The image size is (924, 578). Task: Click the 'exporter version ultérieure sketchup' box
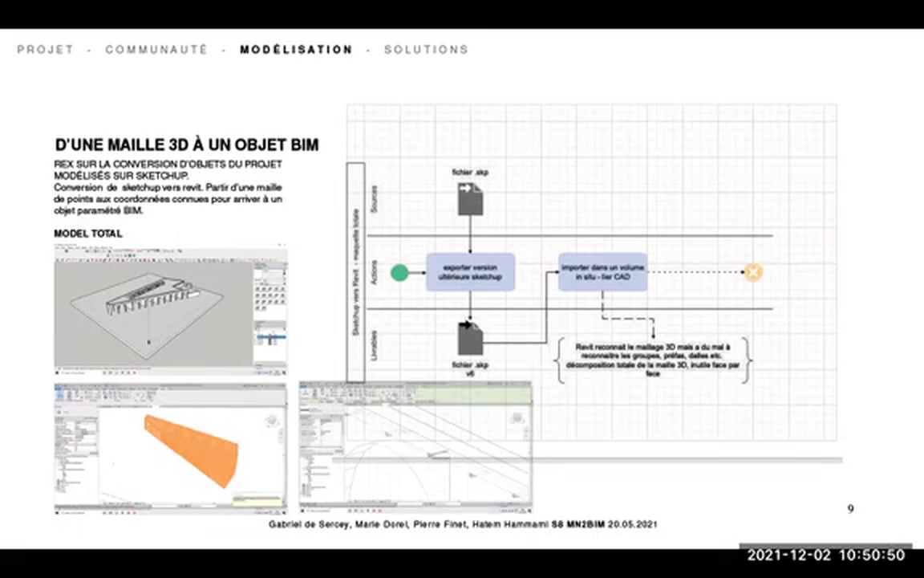470,272
